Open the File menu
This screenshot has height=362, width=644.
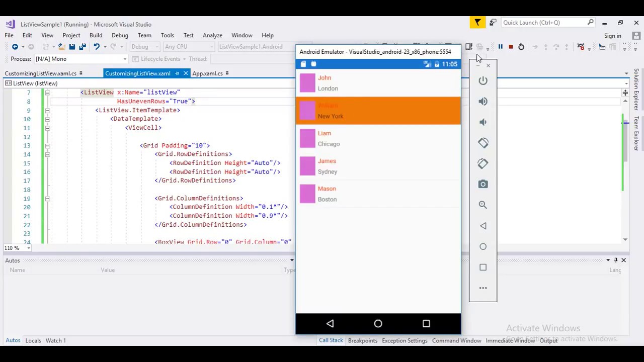9,36
